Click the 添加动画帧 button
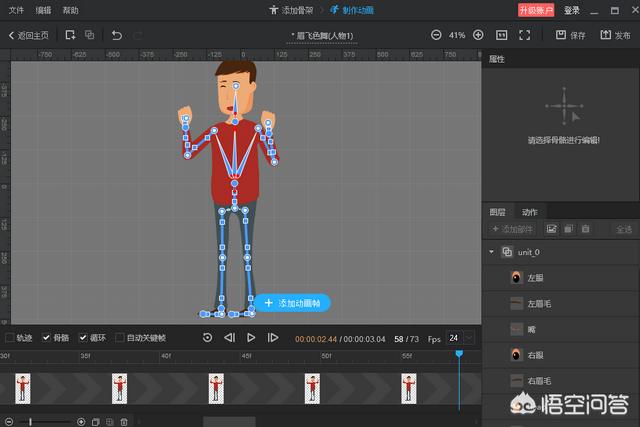This screenshot has height=427, width=640. [292, 303]
